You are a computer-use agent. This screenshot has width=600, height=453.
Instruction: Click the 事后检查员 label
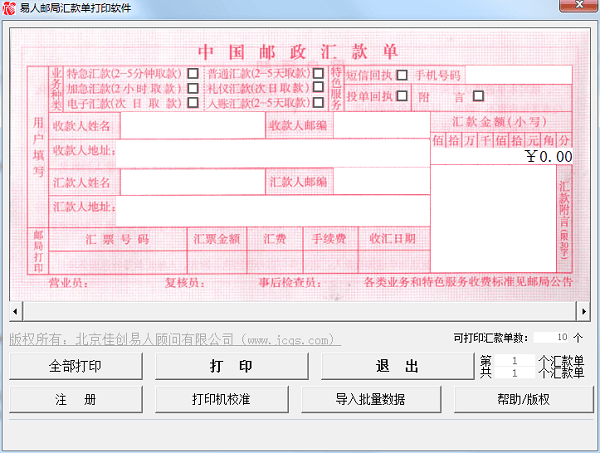[290, 283]
